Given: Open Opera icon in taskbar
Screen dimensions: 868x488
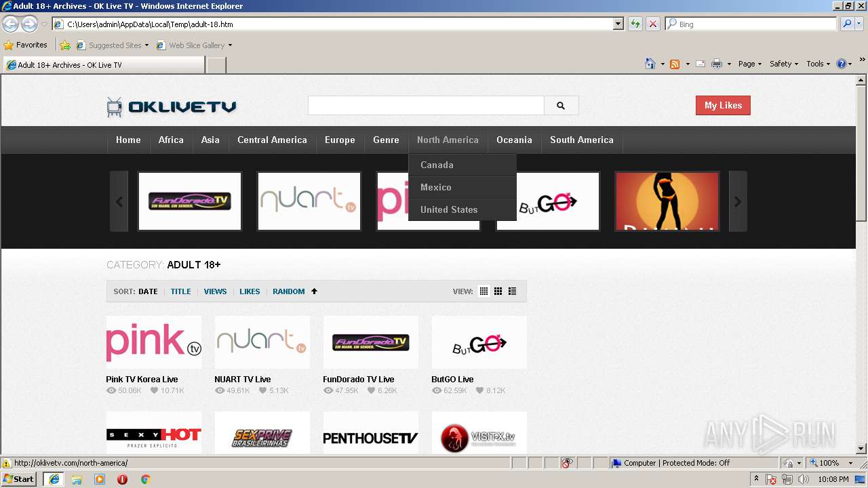Looking at the screenshot, I should [123, 479].
